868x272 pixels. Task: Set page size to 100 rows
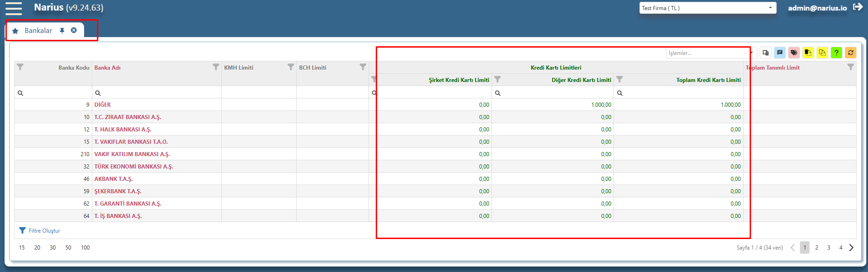[85, 248]
